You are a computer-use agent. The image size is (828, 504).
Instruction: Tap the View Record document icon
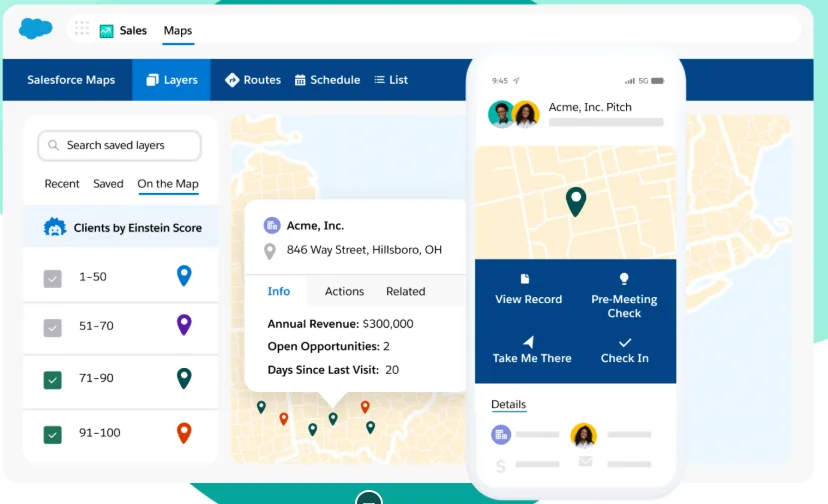tap(525, 278)
